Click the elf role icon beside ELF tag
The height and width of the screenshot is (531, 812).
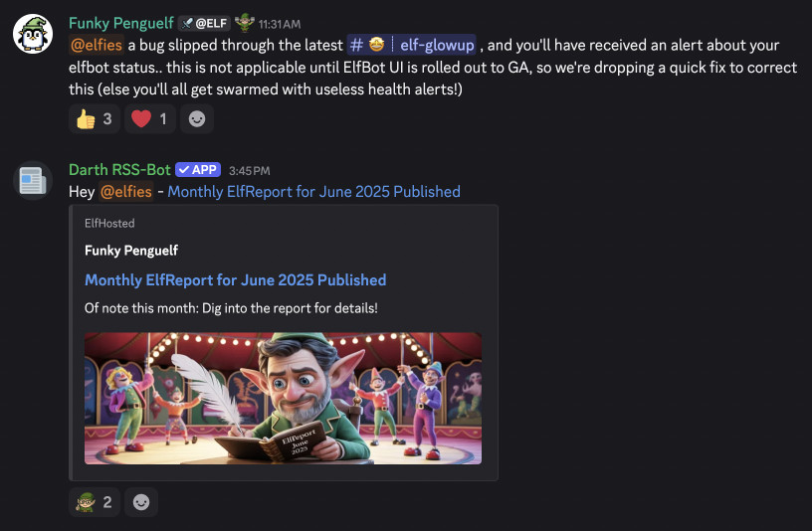245,23
